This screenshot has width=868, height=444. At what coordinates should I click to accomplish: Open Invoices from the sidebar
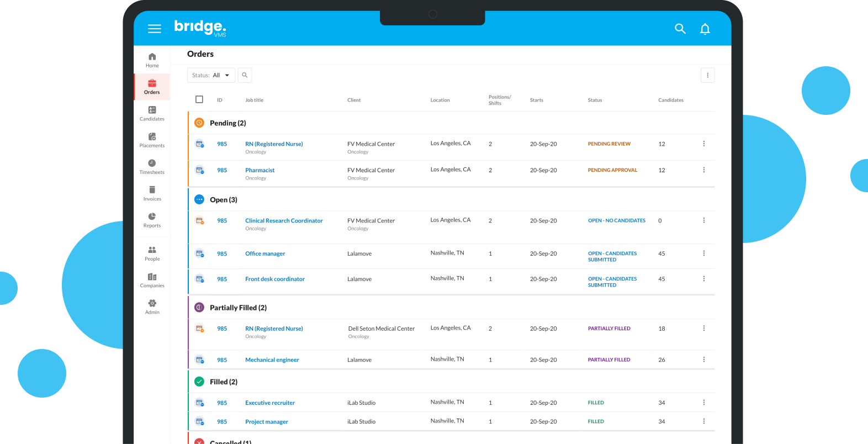152,193
